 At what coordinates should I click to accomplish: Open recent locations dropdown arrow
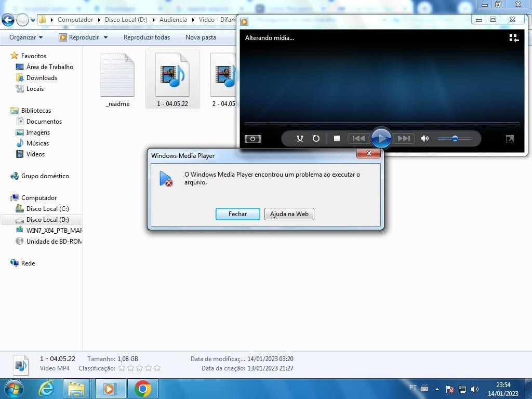click(33, 20)
